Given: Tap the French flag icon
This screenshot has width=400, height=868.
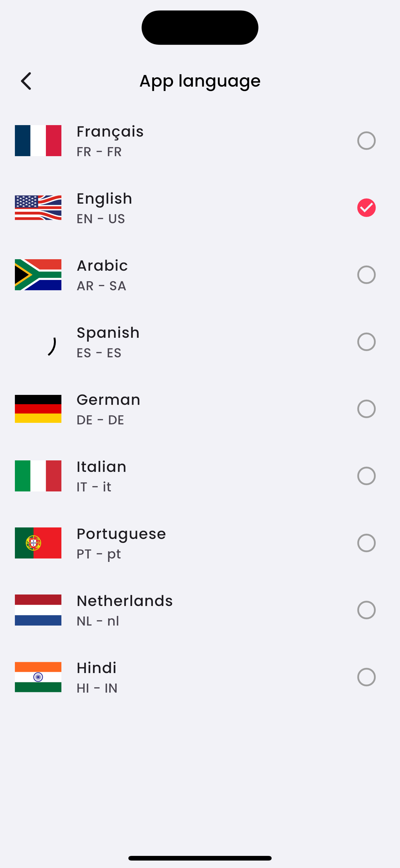Looking at the screenshot, I should point(38,141).
